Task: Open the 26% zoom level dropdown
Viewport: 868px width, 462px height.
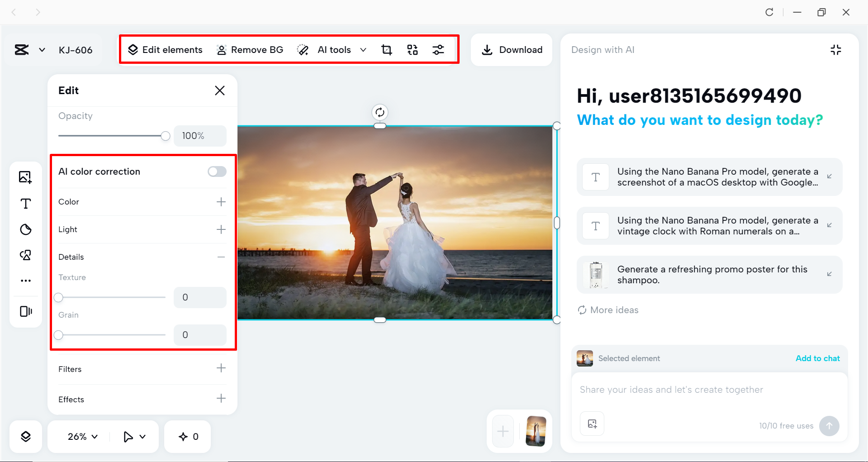Action: pos(82,437)
